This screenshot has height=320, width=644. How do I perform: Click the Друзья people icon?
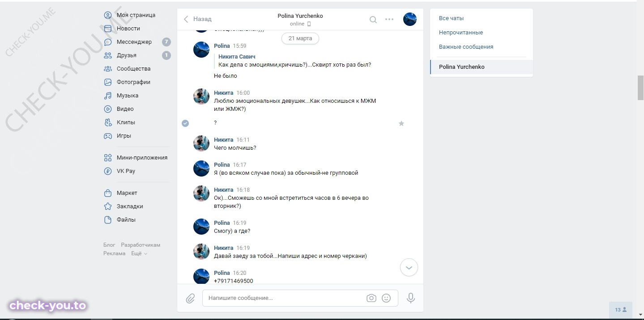point(108,55)
